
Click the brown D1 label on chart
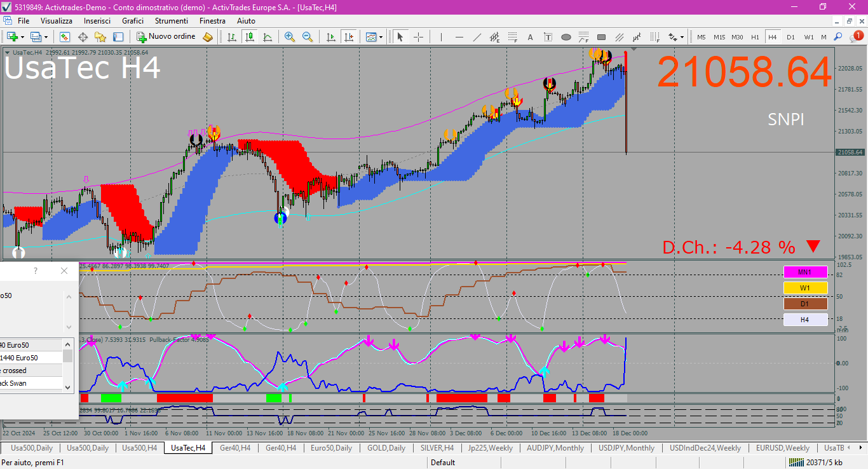point(805,304)
